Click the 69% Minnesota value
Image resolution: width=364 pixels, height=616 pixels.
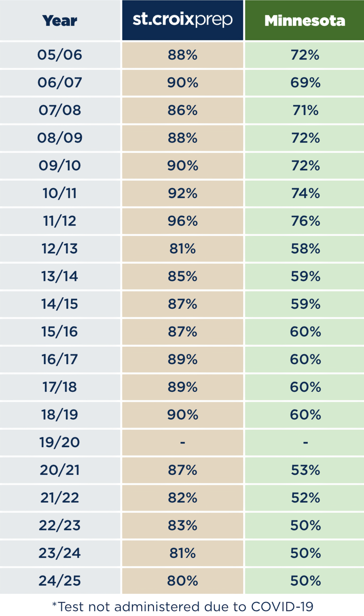[305, 83]
